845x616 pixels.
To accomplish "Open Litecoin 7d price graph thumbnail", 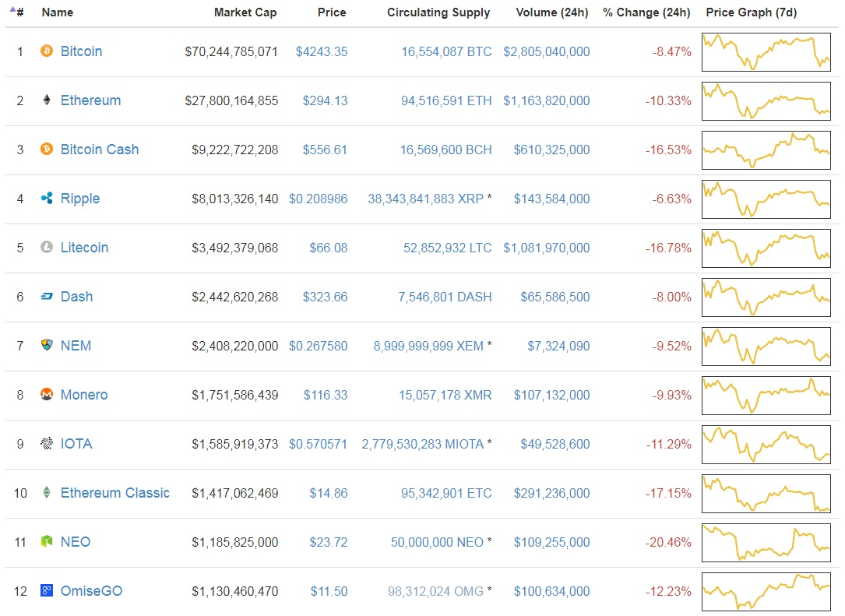I will [x=766, y=248].
